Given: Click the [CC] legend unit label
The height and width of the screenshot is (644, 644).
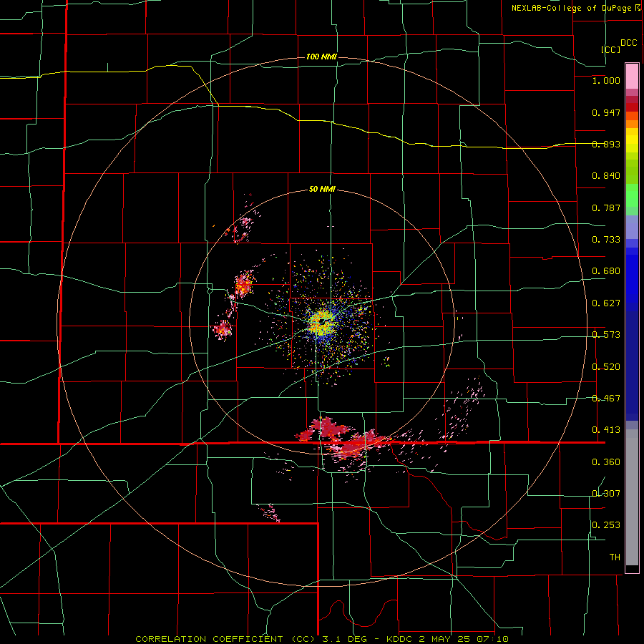Looking at the screenshot, I should 611,49.
